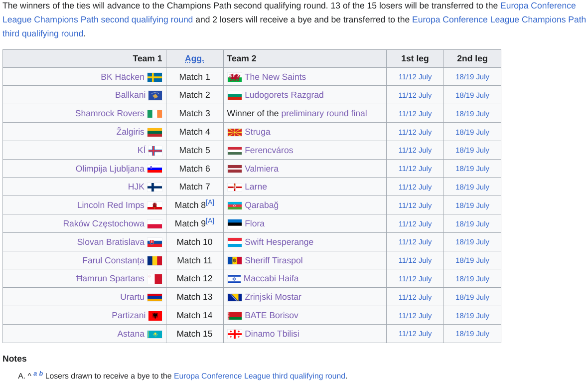Click the Malta flag beside Ħamrun Spartans
This screenshot has height=386, width=588.
coord(154,279)
